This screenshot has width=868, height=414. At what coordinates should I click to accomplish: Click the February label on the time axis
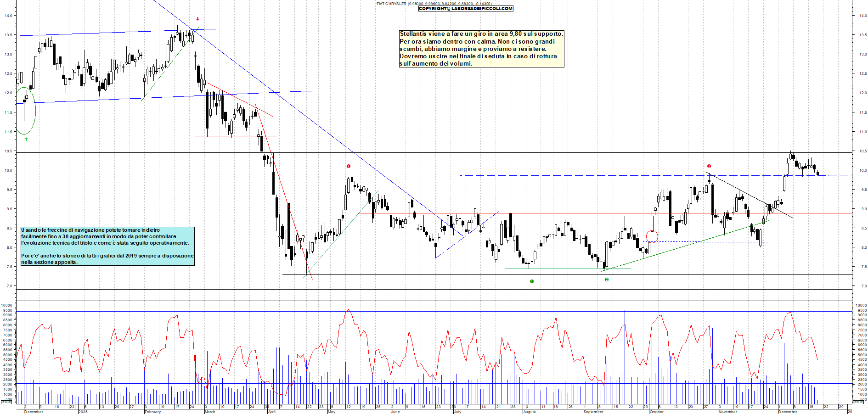152,412
